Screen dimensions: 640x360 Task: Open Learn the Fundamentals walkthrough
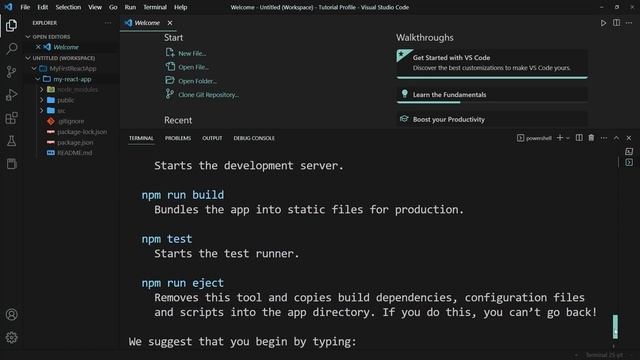pos(492,95)
